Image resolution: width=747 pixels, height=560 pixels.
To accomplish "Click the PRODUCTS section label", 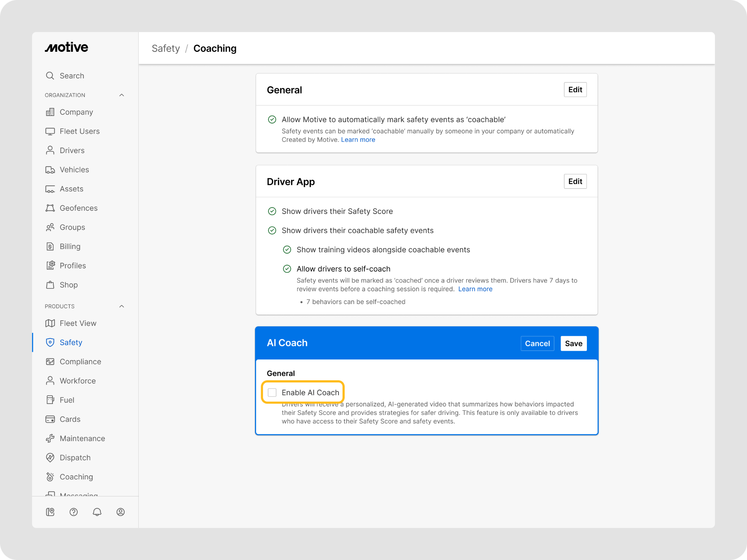I will coord(60,306).
